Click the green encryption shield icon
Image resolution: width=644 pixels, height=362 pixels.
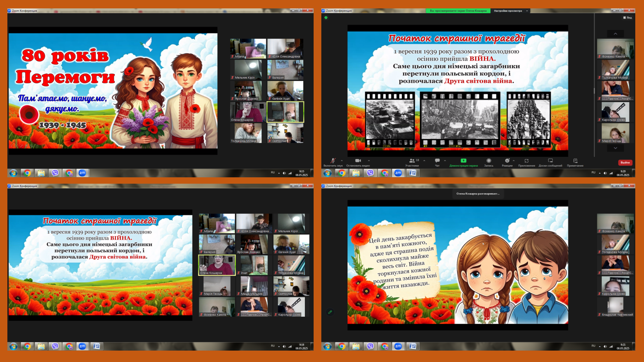pos(326,18)
